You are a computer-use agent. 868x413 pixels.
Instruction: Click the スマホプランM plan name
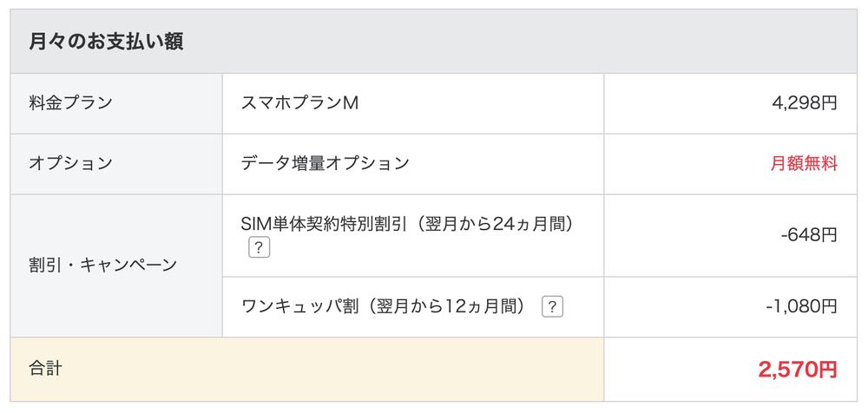[300, 103]
